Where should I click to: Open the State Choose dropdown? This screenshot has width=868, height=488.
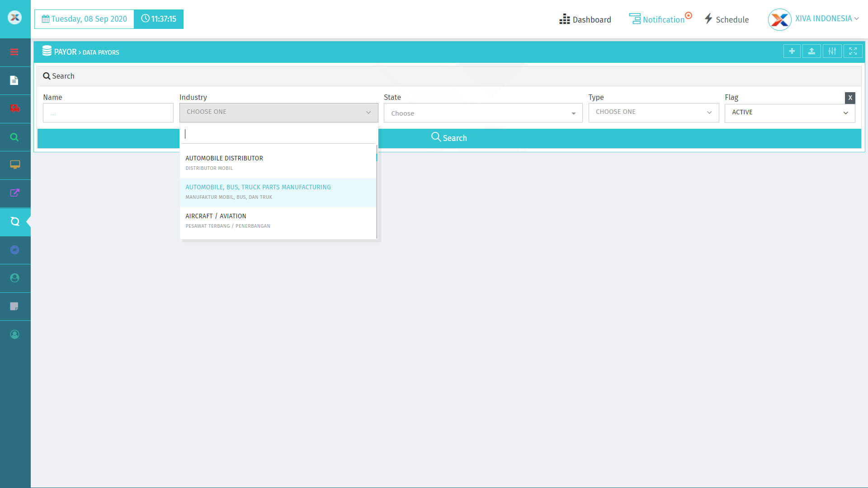click(483, 113)
